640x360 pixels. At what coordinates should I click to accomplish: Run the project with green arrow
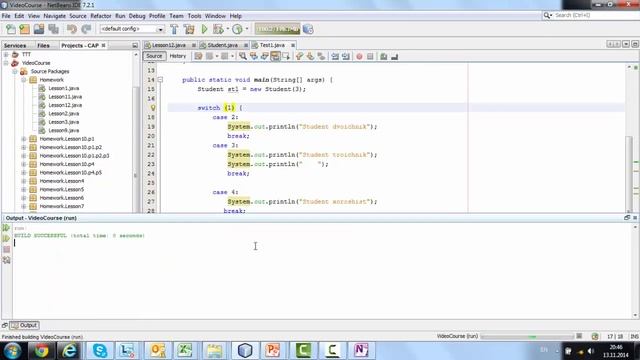(x=204, y=29)
